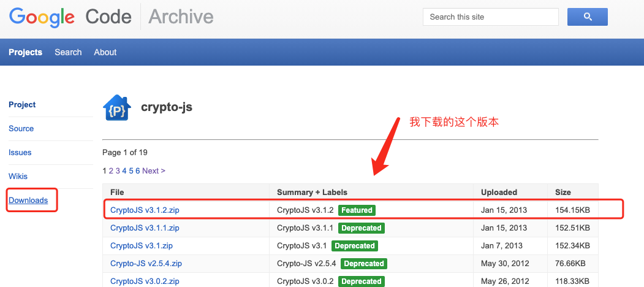
Task: Click the May 26, 2012 date cell
Action: tap(505, 281)
